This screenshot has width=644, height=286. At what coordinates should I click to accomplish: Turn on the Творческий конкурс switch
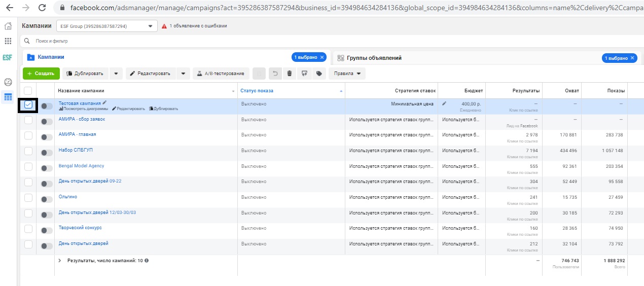[x=47, y=230]
